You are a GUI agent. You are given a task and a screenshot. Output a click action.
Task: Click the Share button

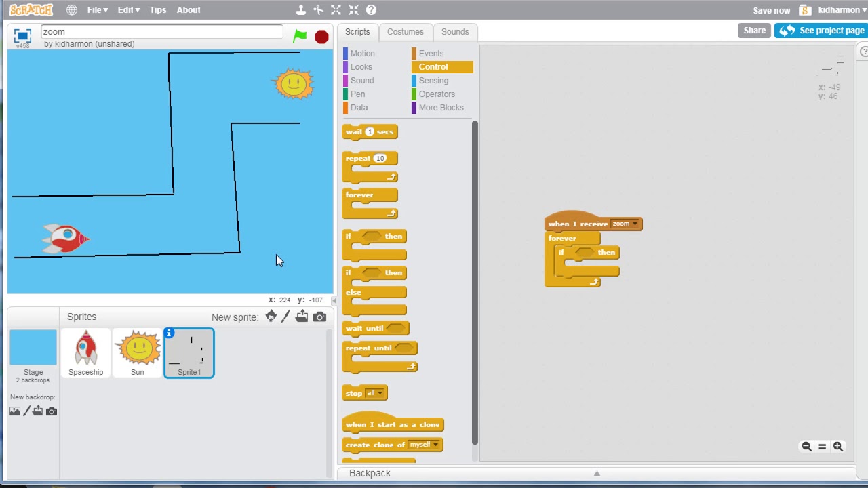click(x=754, y=30)
